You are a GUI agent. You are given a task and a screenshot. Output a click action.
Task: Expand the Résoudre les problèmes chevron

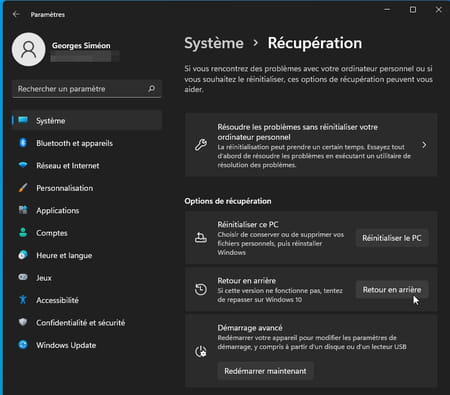[x=424, y=145]
